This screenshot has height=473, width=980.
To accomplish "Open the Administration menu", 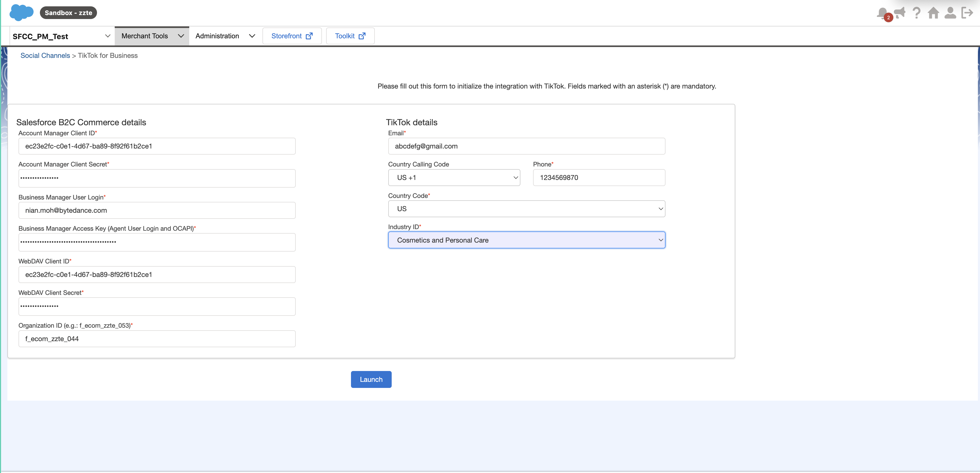I will click(x=224, y=36).
